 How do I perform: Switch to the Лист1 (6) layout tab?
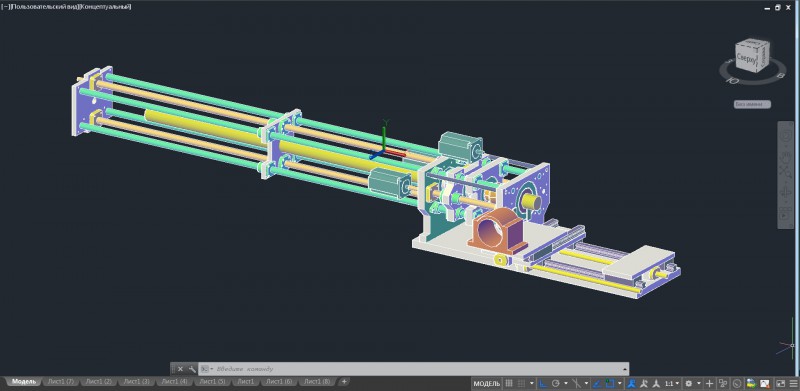279,381
